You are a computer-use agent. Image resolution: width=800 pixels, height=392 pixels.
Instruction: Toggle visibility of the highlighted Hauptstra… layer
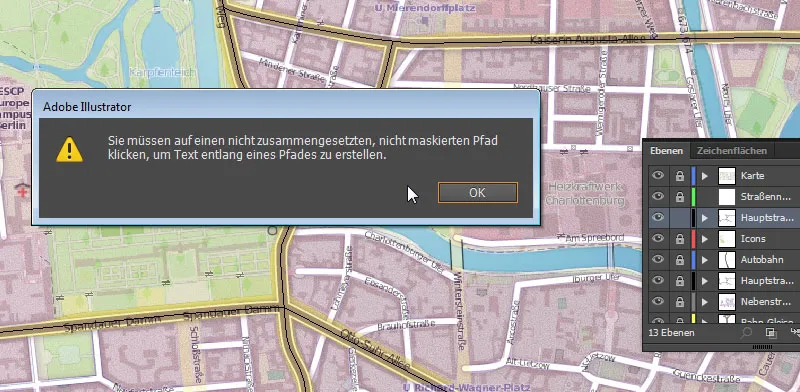click(658, 217)
